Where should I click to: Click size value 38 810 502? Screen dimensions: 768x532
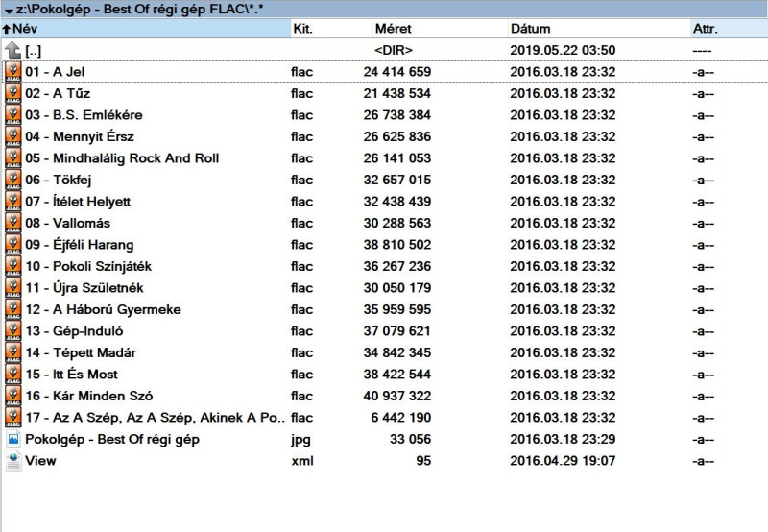click(397, 245)
